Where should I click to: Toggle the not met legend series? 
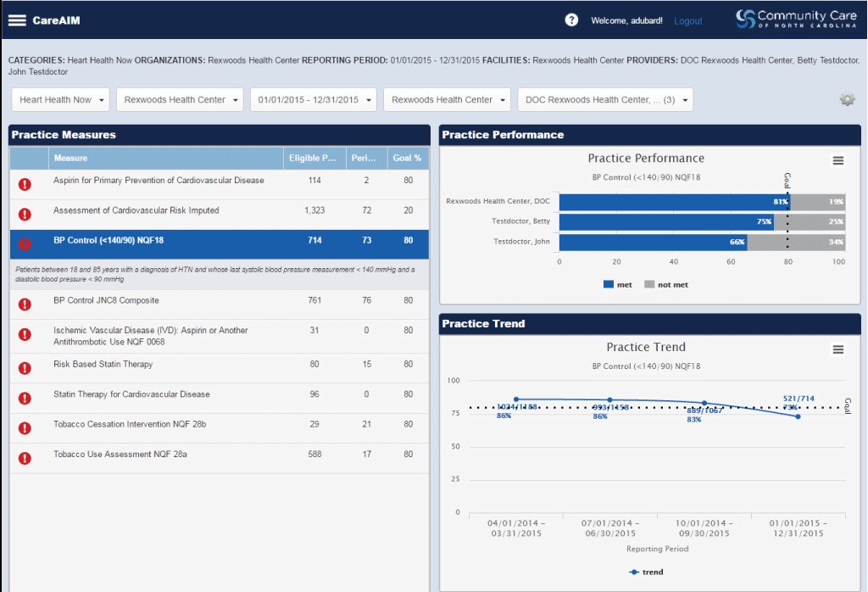pos(666,285)
